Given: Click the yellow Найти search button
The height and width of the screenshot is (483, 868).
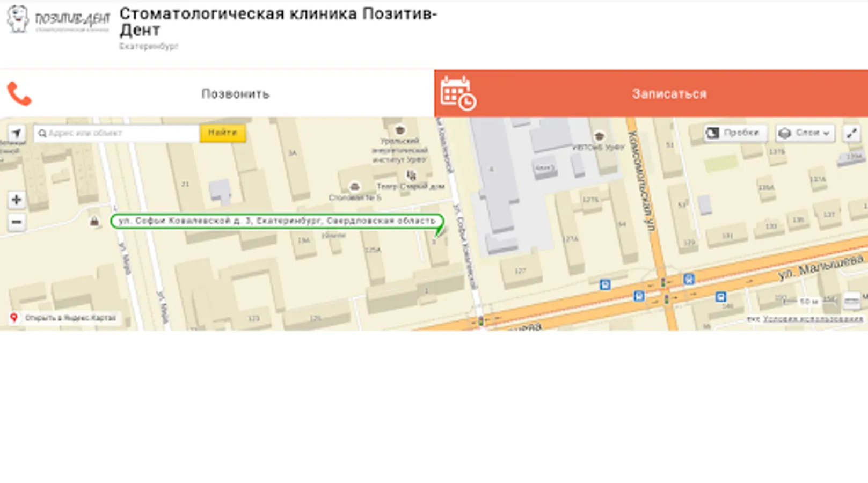Looking at the screenshot, I should tap(223, 133).
